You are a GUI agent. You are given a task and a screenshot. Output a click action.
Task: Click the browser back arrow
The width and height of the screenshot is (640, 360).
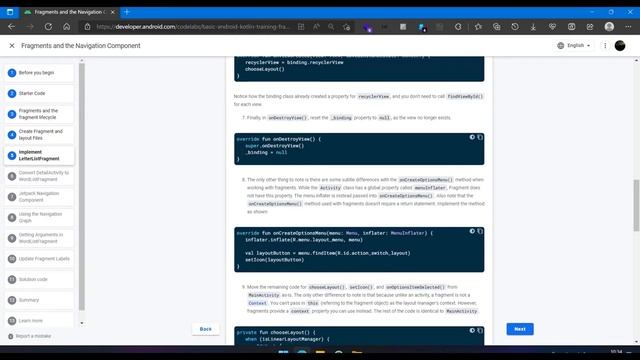11,27
